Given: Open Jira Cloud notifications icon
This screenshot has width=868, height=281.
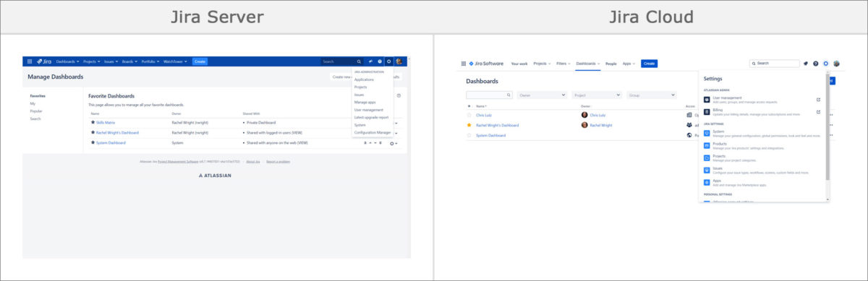Looking at the screenshot, I should pyautogui.click(x=806, y=64).
